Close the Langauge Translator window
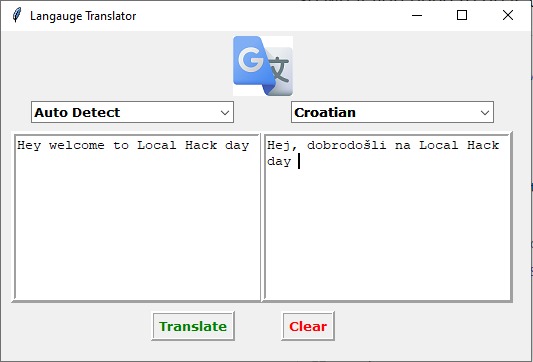 coord(508,15)
